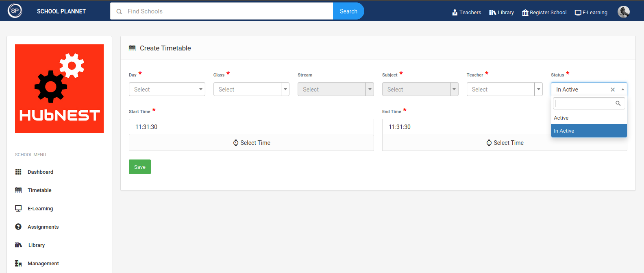Viewport: 644px width, 273px height.
Task: Open E-Learning in the header bar
Action: (591, 12)
